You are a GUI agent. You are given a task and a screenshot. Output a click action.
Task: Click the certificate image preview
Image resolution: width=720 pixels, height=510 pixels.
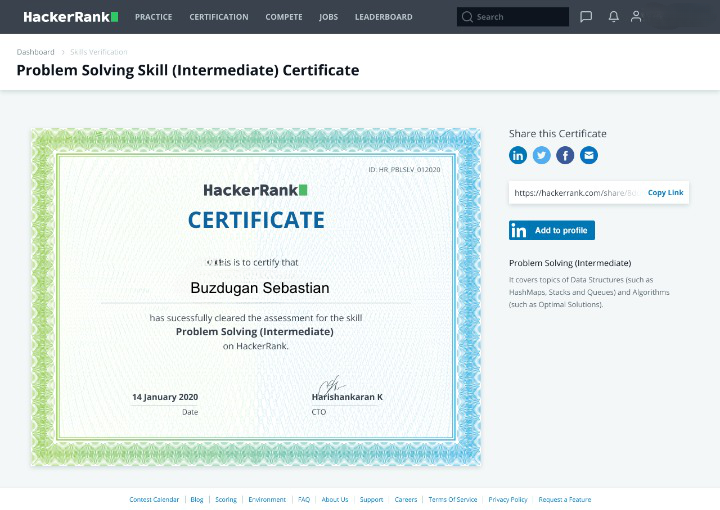click(x=256, y=297)
